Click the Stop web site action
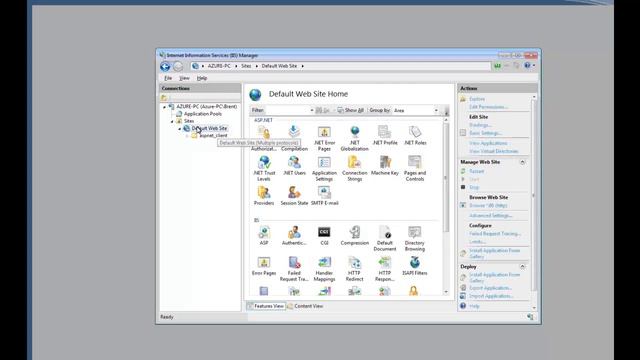 pos(473,187)
